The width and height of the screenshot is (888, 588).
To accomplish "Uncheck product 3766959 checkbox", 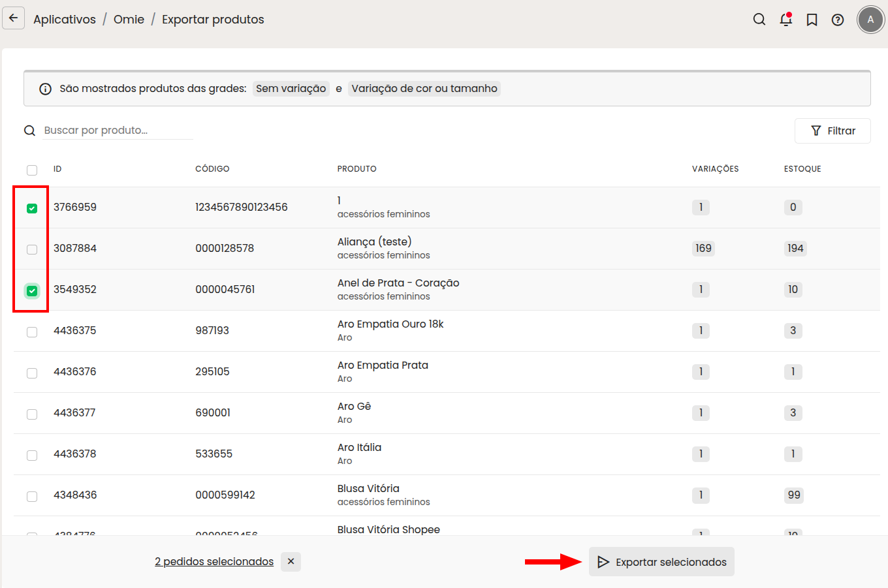I will point(32,208).
